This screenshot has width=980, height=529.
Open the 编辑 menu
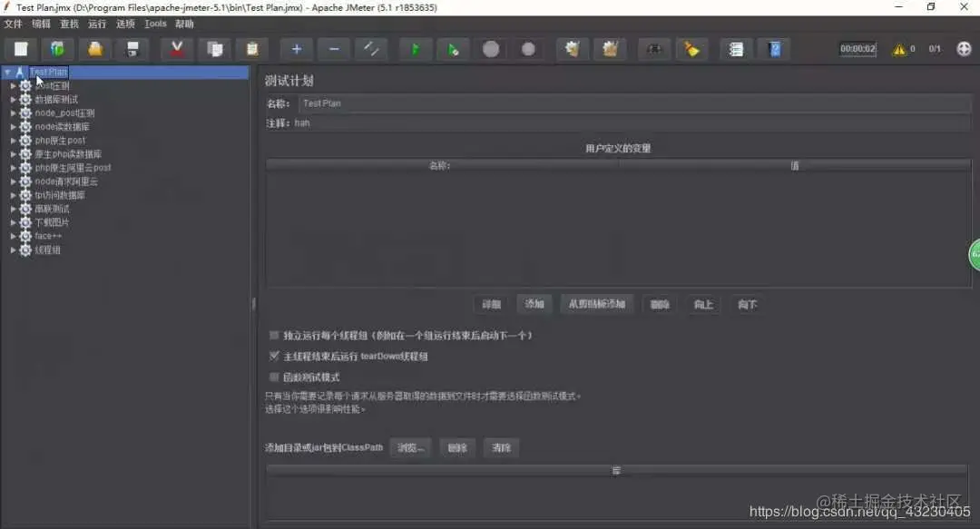(41, 24)
